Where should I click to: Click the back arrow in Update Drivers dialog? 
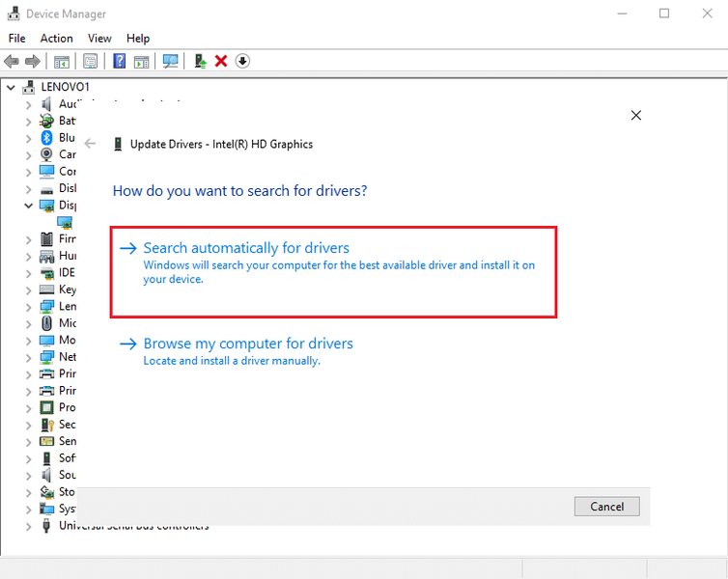tap(91, 144)
